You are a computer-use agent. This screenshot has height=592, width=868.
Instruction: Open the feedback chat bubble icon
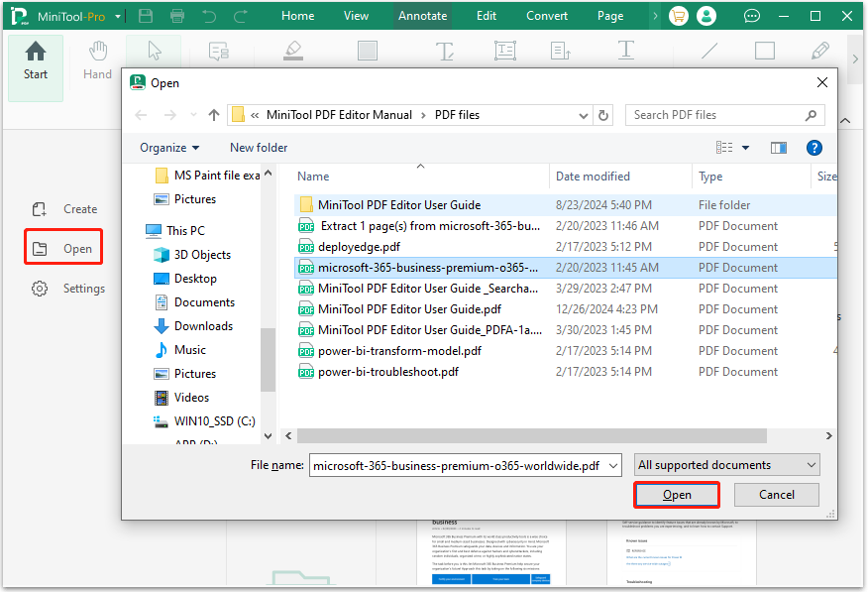(x=751, y=16)
